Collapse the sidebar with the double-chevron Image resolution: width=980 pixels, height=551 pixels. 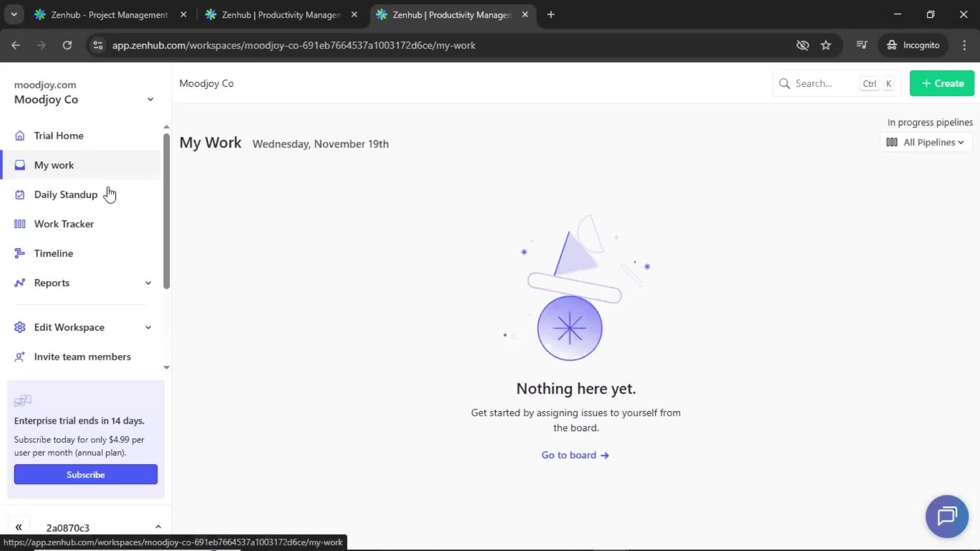pos(19,527)
